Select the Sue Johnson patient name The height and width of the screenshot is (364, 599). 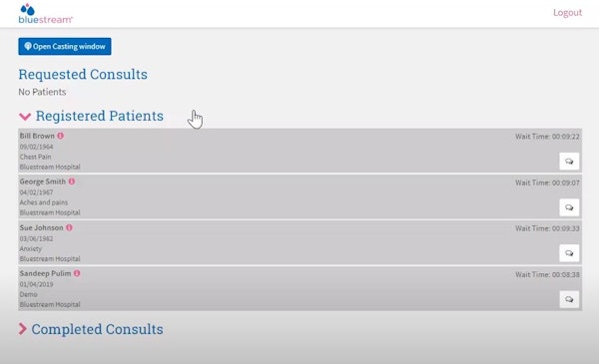coord(41,227)
